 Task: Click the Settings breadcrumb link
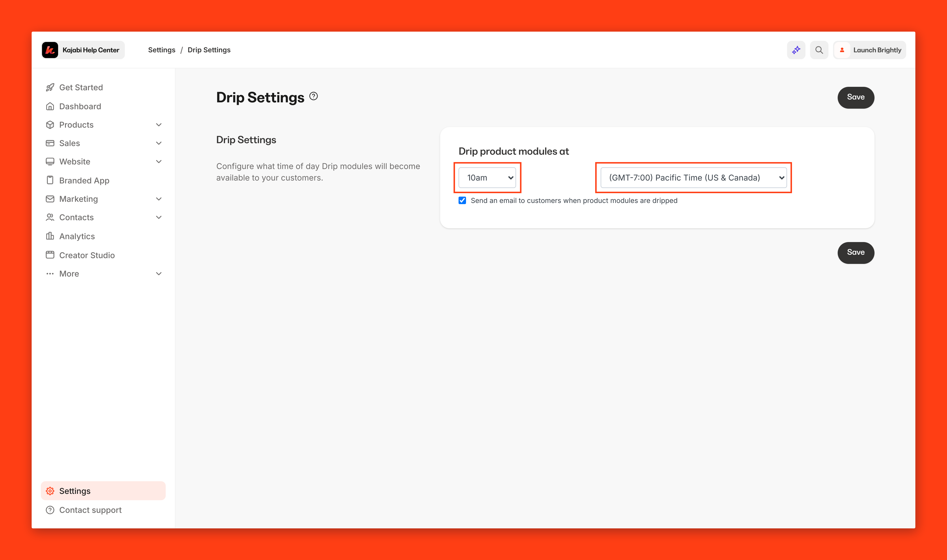click(x=162, y=50)
